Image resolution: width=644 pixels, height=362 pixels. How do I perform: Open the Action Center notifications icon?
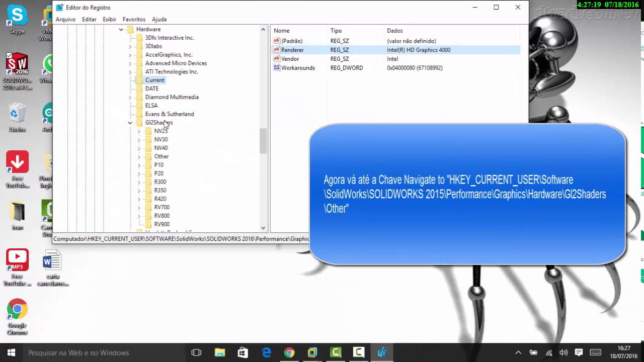click(579, 352)
